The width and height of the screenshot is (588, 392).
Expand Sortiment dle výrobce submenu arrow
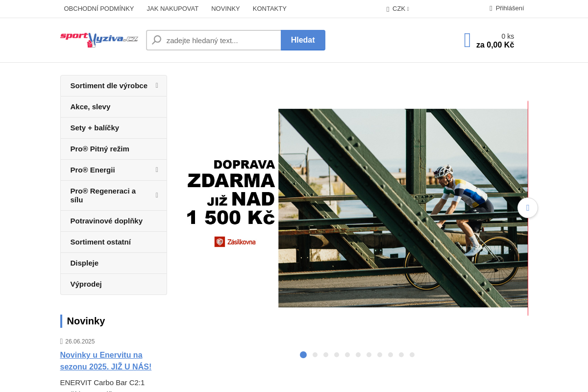pos(157,85)
